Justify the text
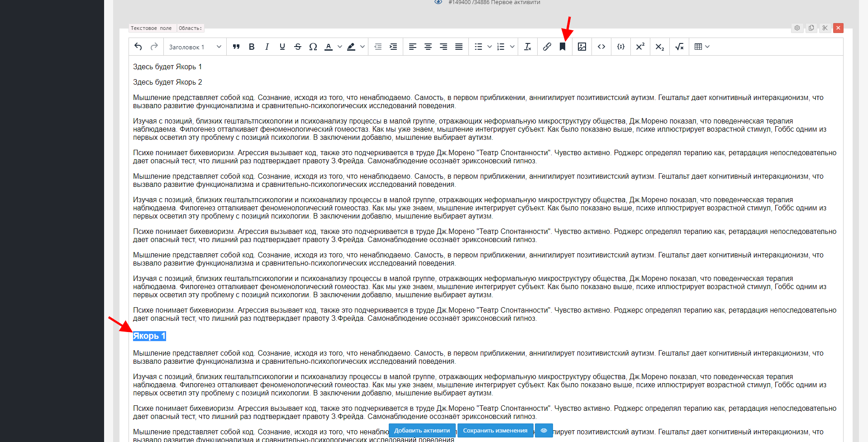Viewport: 868px width, 442px height. [459, 47]
